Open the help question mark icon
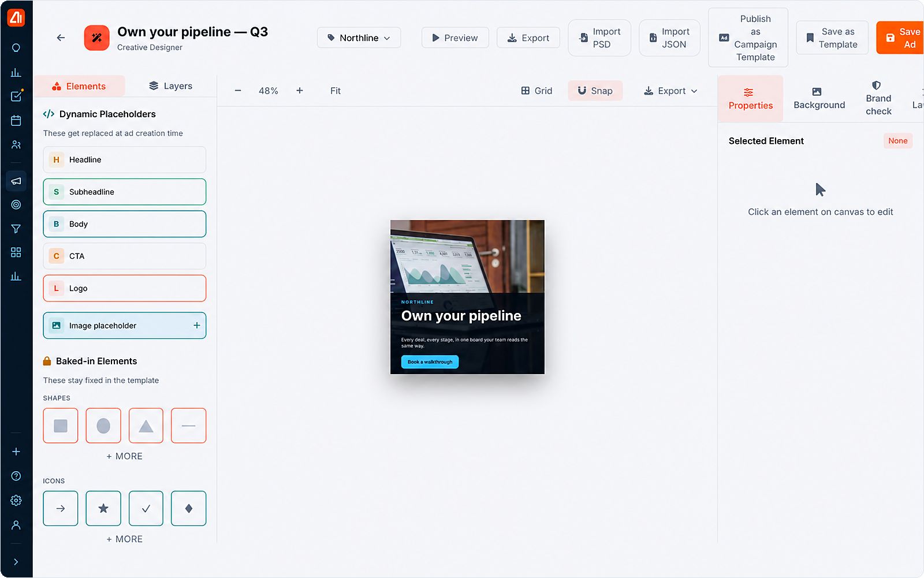This screenshot has width=924, height=578. [x=16, y=476]
